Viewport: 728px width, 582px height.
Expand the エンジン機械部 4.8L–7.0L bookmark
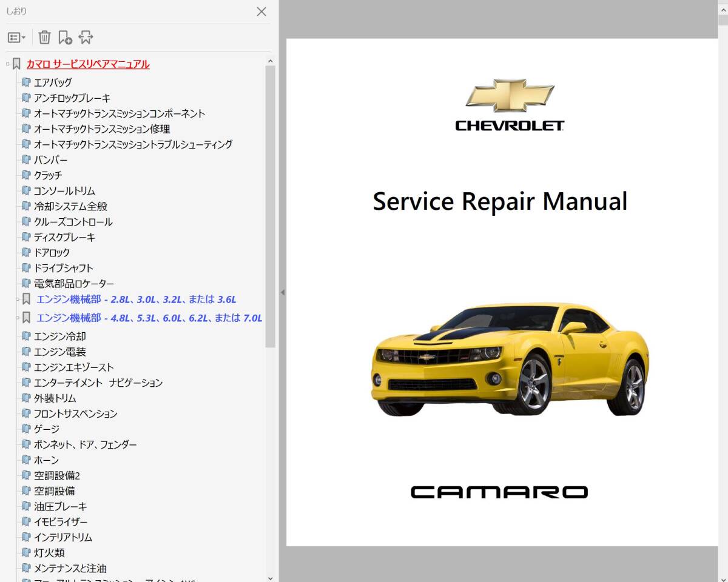click(x=18, y=318)
